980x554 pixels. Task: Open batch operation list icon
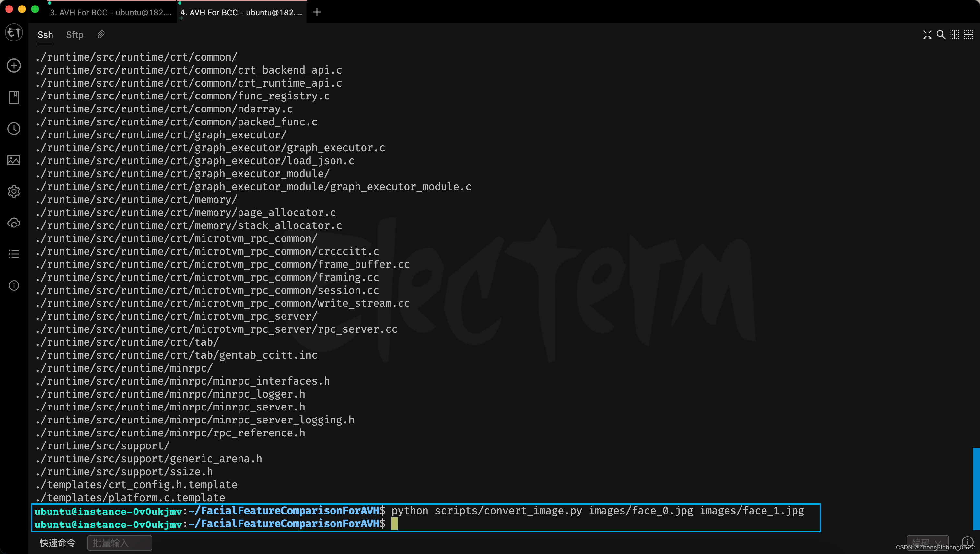coord(14,254)
